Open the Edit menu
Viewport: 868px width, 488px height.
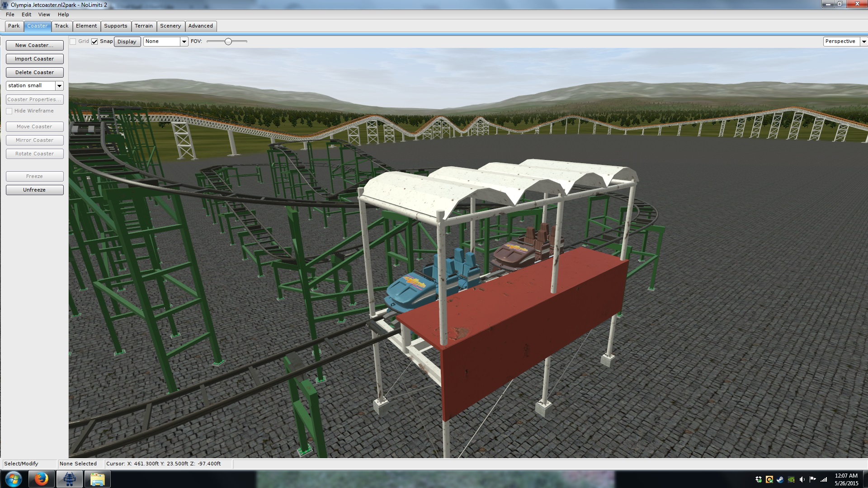26,14
